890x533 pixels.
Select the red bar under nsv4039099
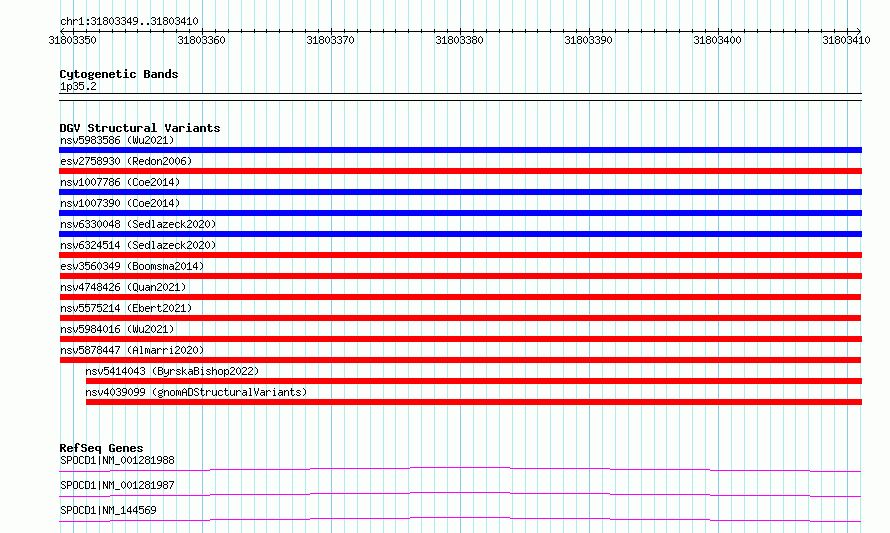[474, 402]
